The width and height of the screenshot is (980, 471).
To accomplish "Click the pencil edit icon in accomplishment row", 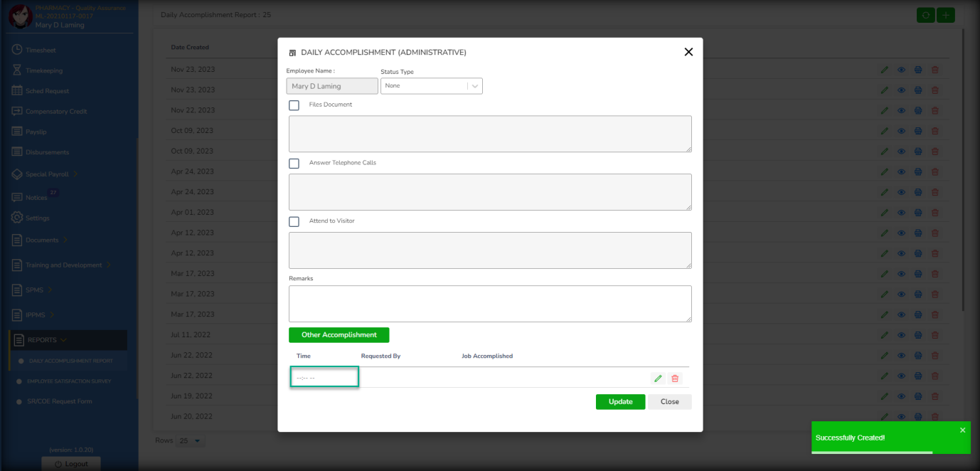I will 658,379.
